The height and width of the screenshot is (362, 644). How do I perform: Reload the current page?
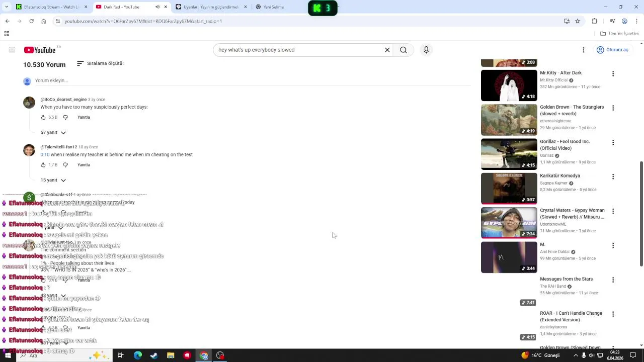coord(31,21)
